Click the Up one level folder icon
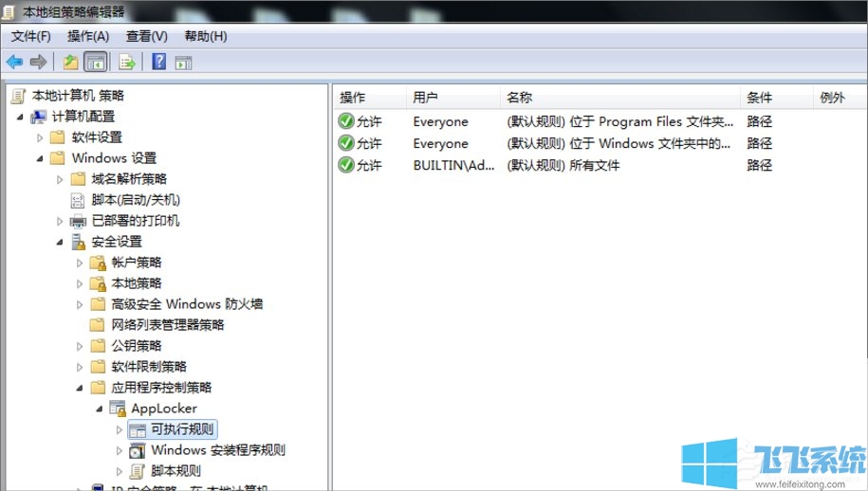Viewport: 868px width, 491px height. (x=70, y=62)
